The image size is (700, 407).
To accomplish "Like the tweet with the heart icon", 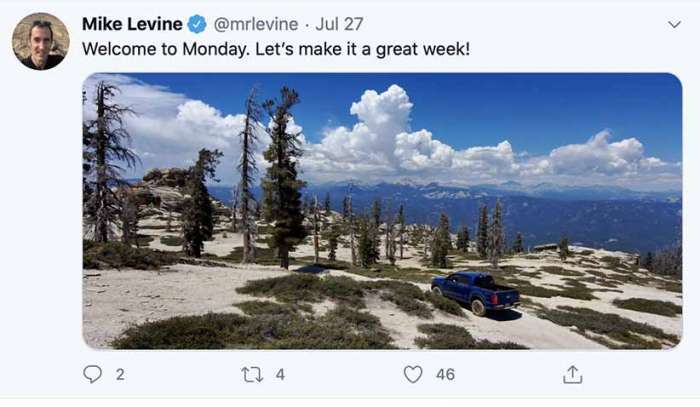I will [x=413, y=374].
